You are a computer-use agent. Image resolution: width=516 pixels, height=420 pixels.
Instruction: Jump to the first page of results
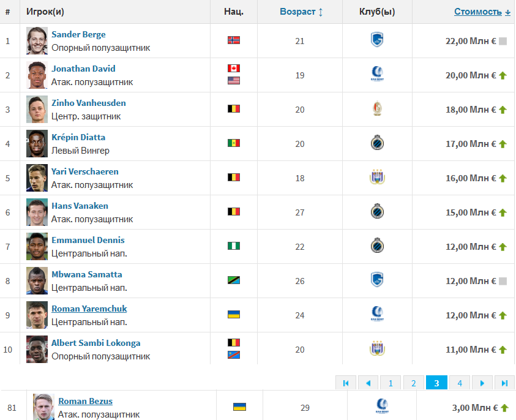346,383
